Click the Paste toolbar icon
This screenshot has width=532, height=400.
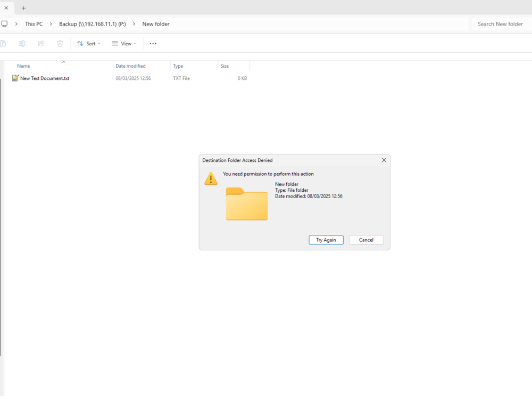(x=3, y=44)
